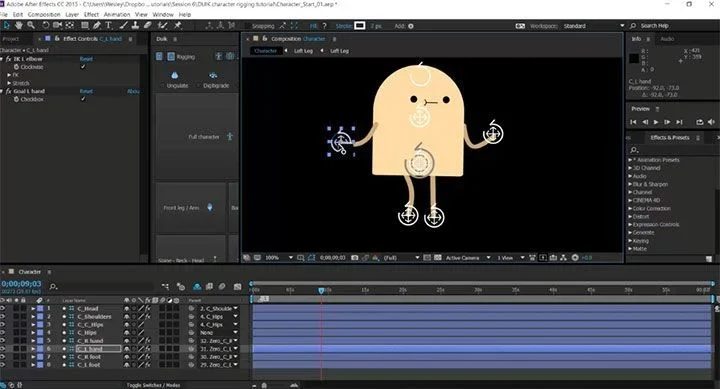Open the Animation menu
The height and width of the screenshot is (389, 720).
pos(117,15)
